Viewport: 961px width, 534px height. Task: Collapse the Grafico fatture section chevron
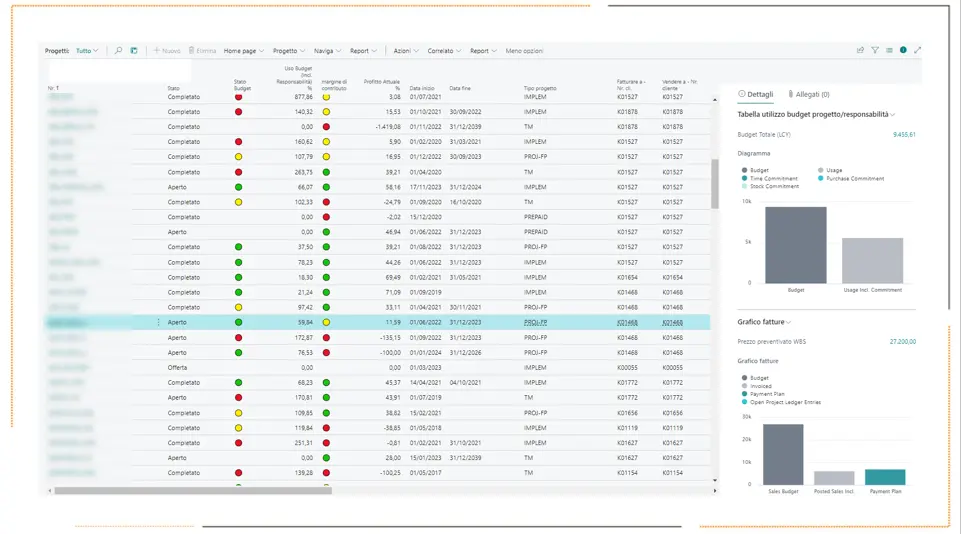(x=789, y=322)
